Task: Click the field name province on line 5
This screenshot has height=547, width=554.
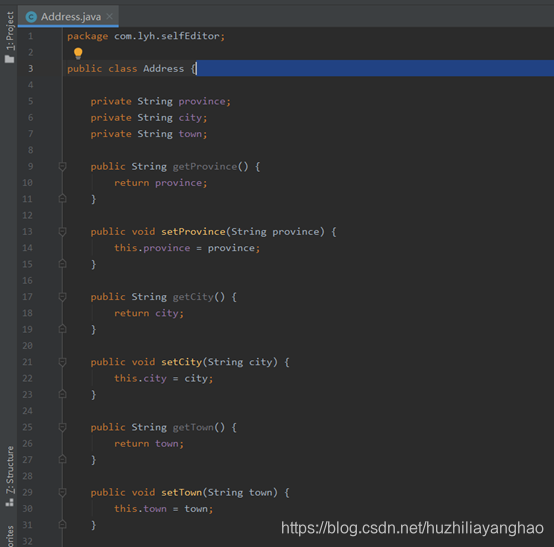Action: (x=202, y=101)
